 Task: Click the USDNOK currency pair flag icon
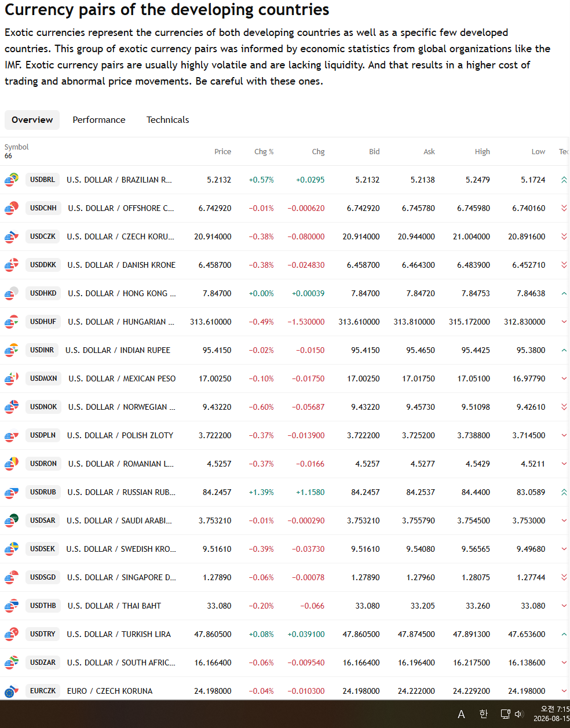pyautogui.click(x=12, y=407)
